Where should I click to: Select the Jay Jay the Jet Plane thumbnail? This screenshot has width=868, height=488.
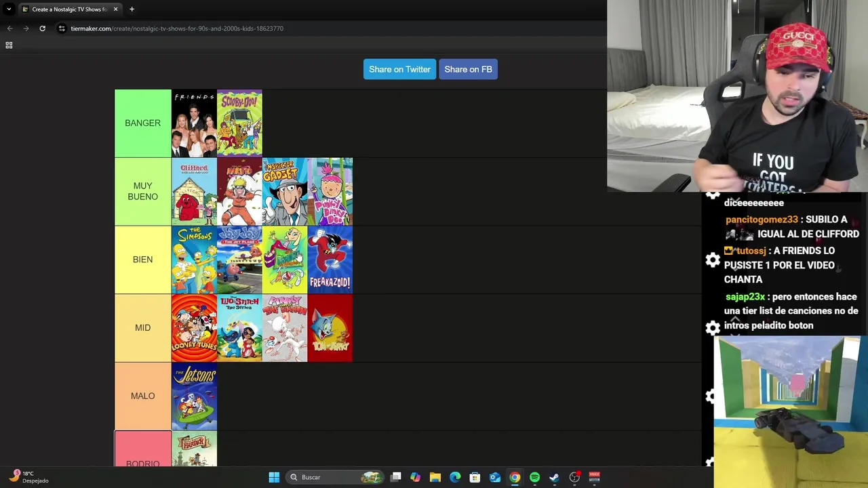click(x=239, y=260)
